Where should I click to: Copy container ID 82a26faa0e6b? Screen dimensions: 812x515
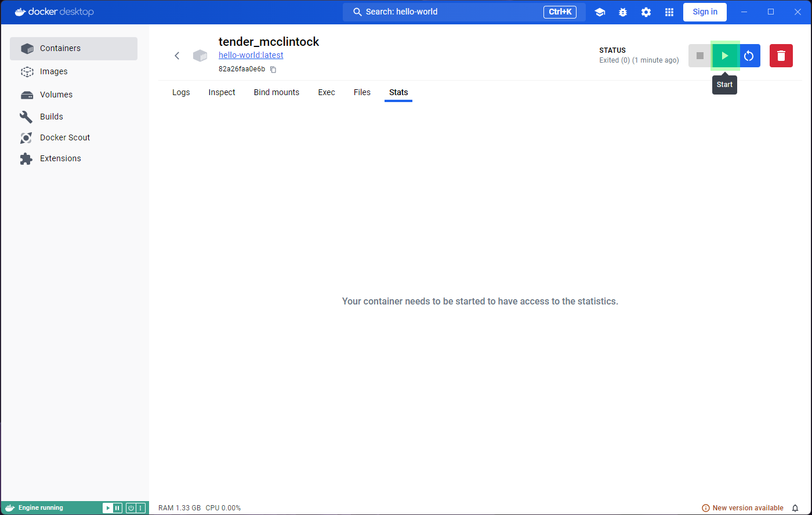tap(273, 70)
